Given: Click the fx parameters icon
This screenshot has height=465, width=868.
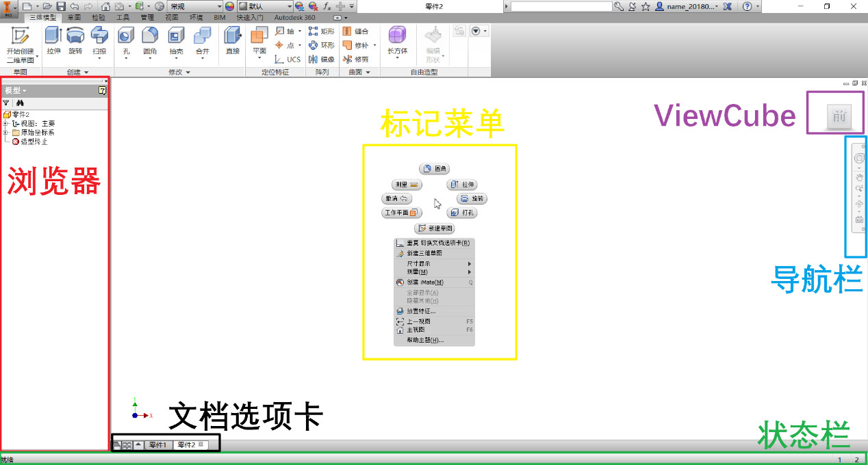Looking at the screenshot, I should point(327,6).
